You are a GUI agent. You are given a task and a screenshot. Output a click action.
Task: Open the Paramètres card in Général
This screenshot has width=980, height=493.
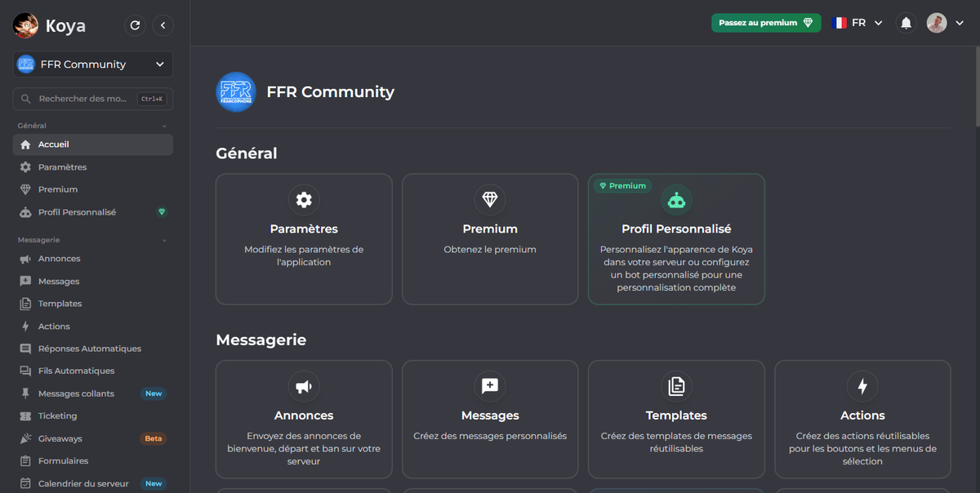click(304, 239)
